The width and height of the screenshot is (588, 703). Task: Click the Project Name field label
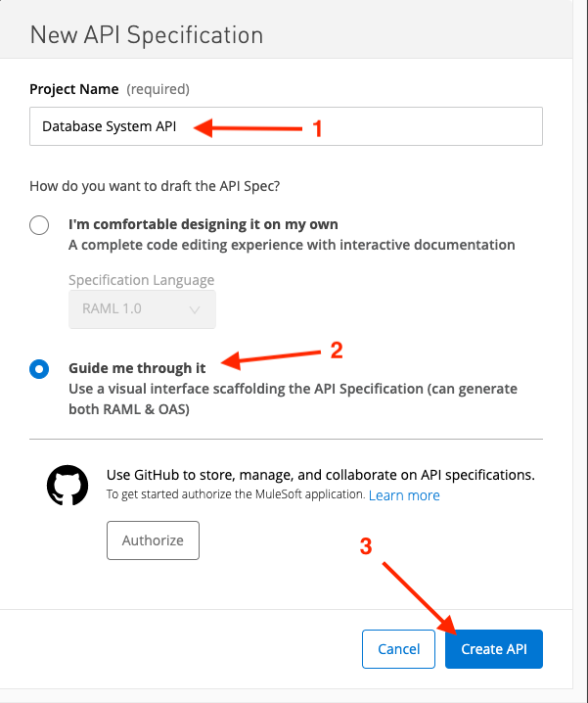click(73, 89)
